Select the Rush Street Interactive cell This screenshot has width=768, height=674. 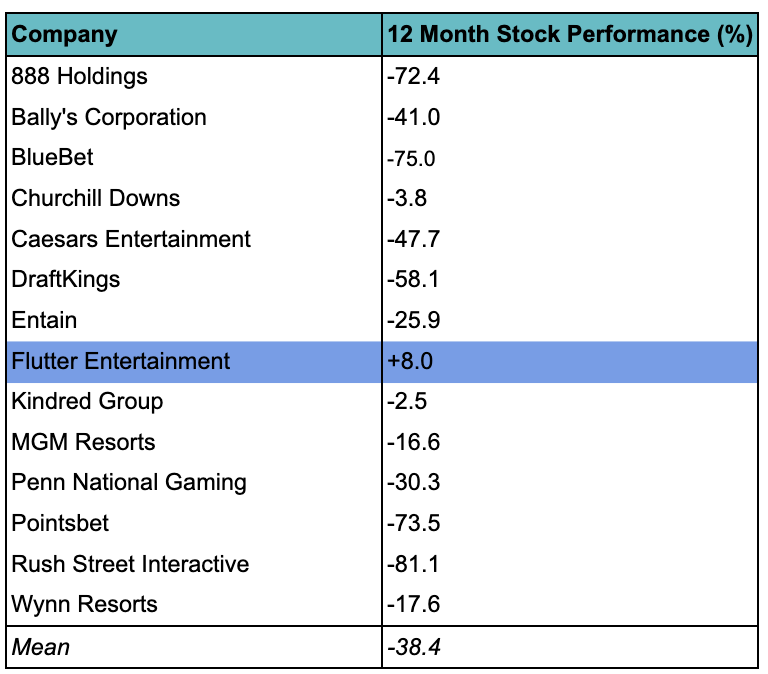coord(130,564)
